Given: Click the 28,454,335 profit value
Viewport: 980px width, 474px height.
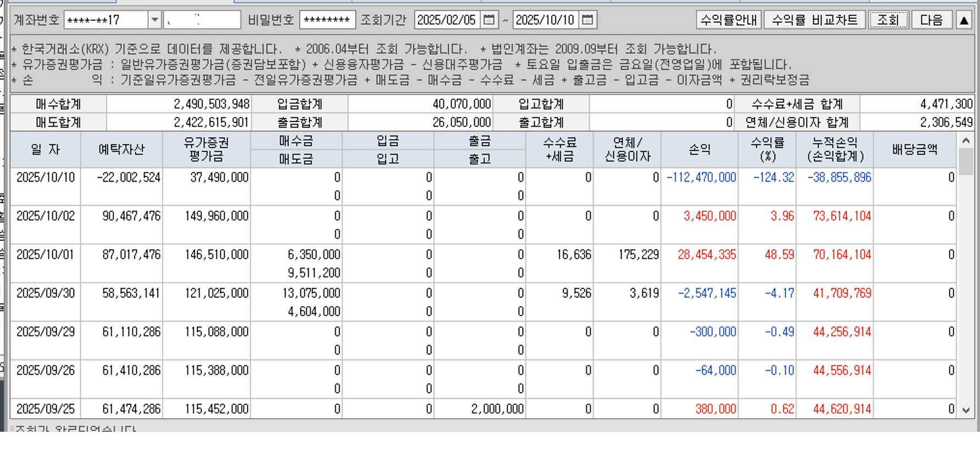Looking at the screenshot, I should click(x=707, y=255).
